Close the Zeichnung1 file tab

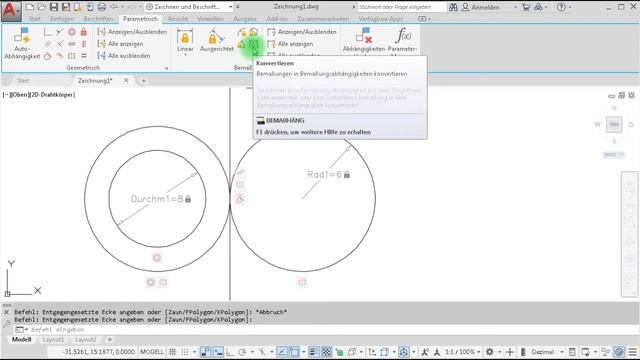[x=126, y=80]
